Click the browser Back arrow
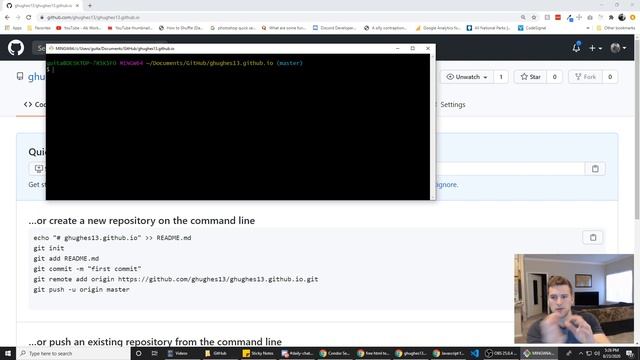The height and width of the screenshot is (360, 640). click(x=7, y=17)
